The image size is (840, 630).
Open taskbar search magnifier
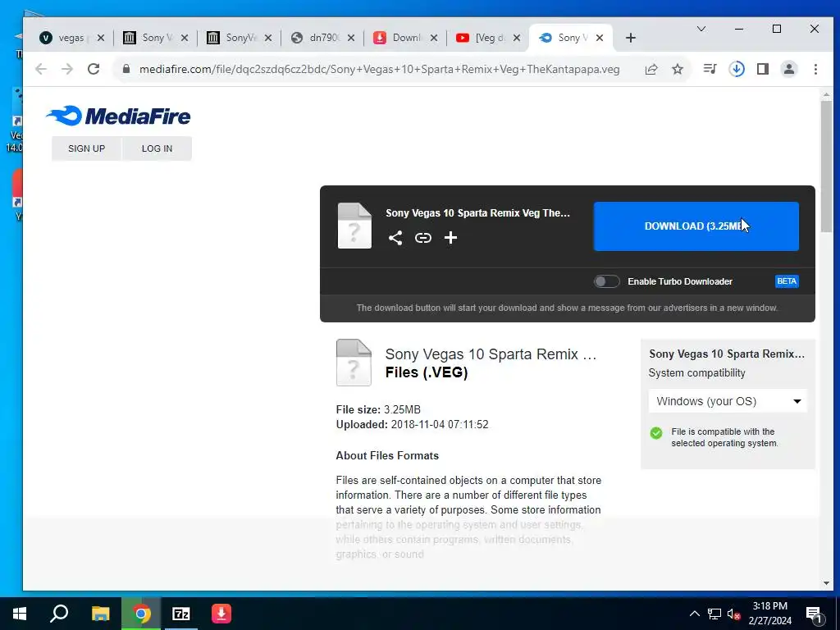tap(59, 614)
